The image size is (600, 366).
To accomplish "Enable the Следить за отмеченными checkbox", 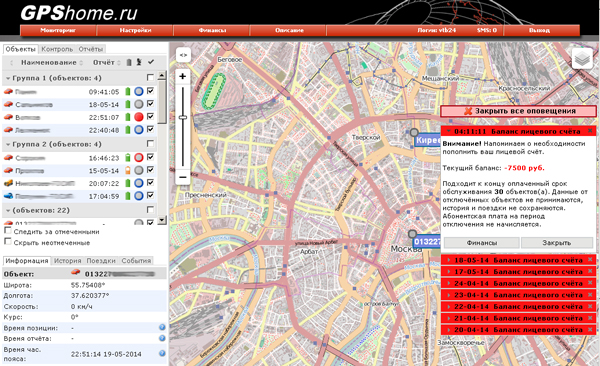I will click(x=8, y=230).
